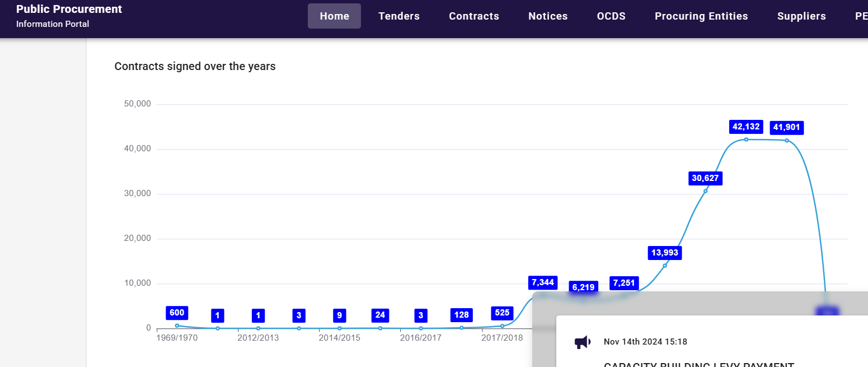Click the megaphone announcement icon
Screen dimensions: 868x367
point(583,342)
